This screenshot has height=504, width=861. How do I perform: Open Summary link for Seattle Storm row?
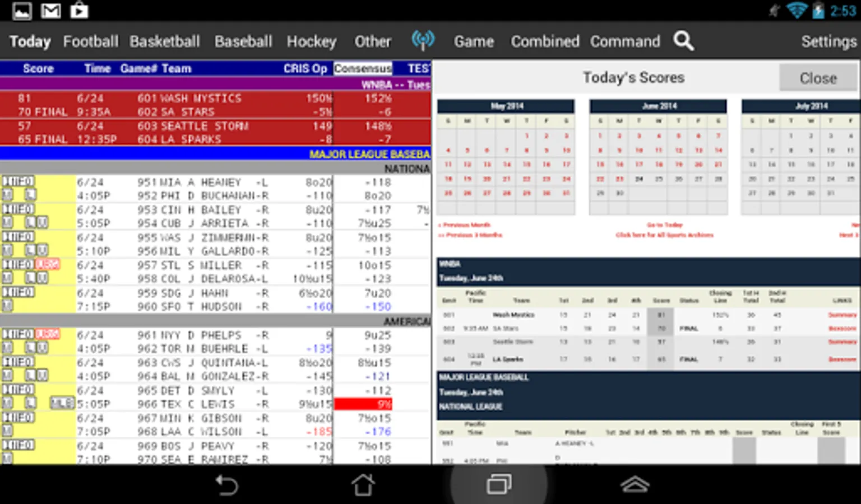(x=843, y=342)
